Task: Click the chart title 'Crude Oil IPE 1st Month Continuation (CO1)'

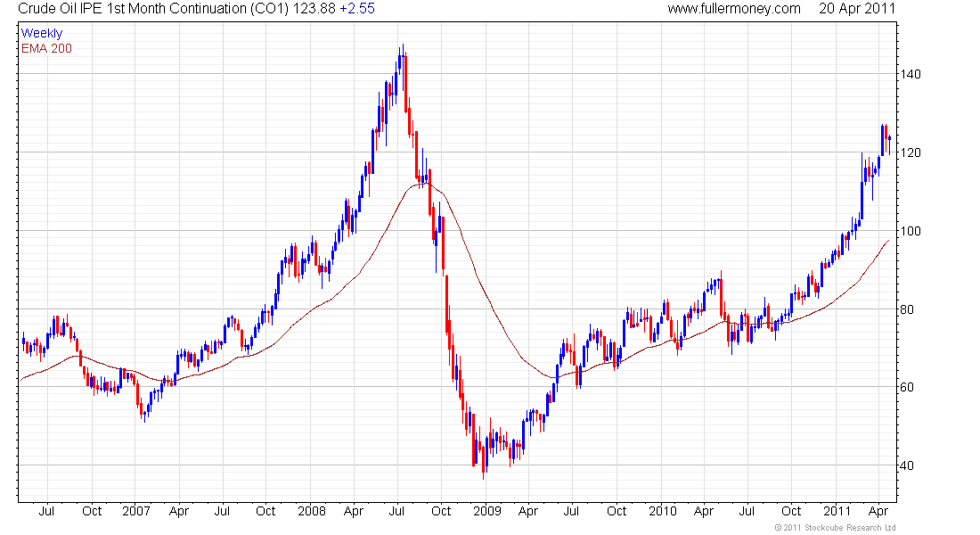Action: 153,9
